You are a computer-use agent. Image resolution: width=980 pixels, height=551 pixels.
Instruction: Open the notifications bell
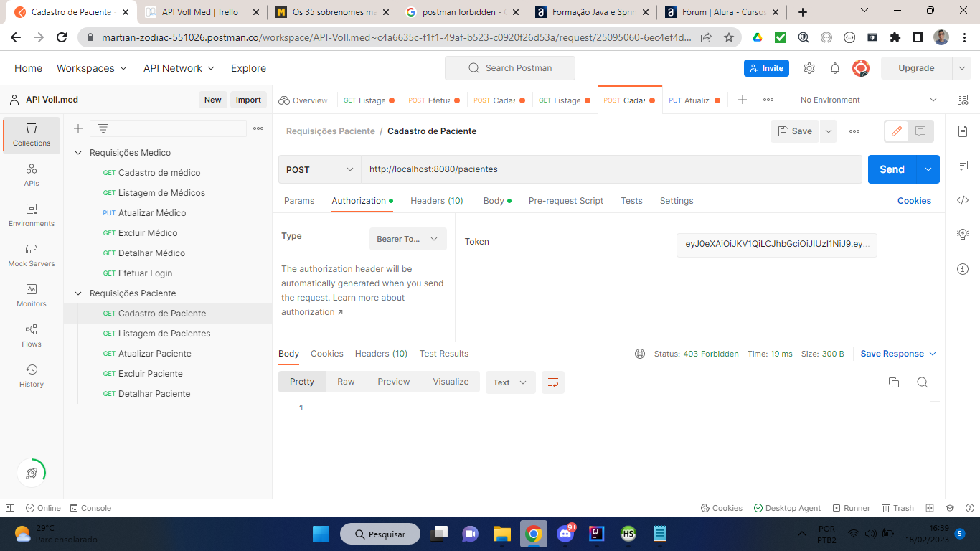click(x=835, y=68)
